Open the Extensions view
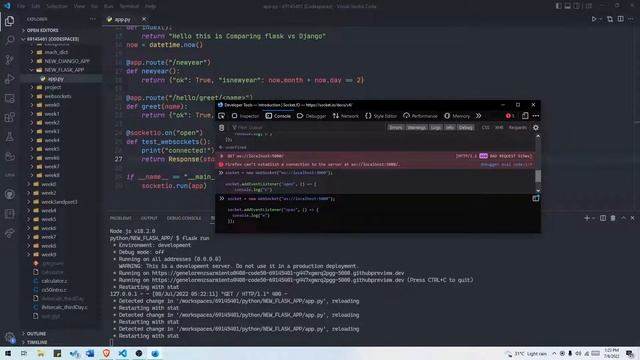Viewport: 640px width, 360px height. [9, 118]
